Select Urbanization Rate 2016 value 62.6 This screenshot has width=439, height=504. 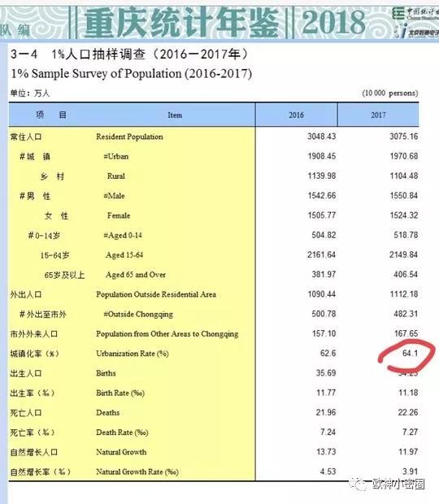(328, 354)
